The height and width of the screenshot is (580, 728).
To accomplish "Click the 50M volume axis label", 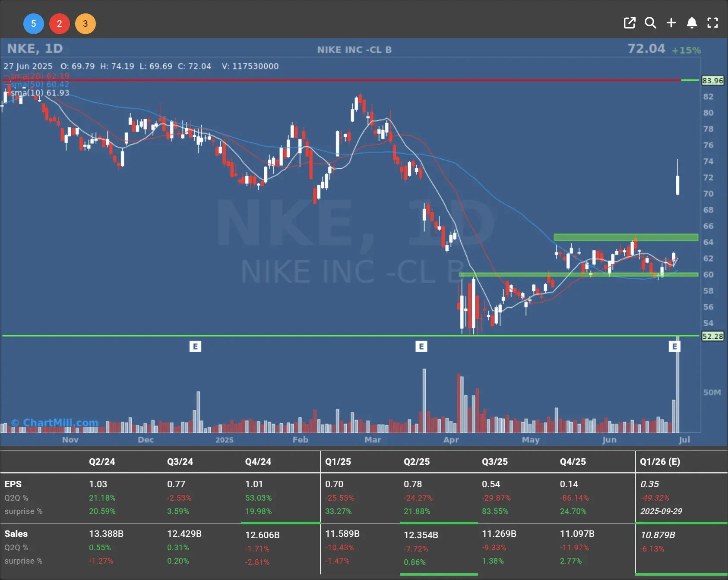I will click(712, 392).
